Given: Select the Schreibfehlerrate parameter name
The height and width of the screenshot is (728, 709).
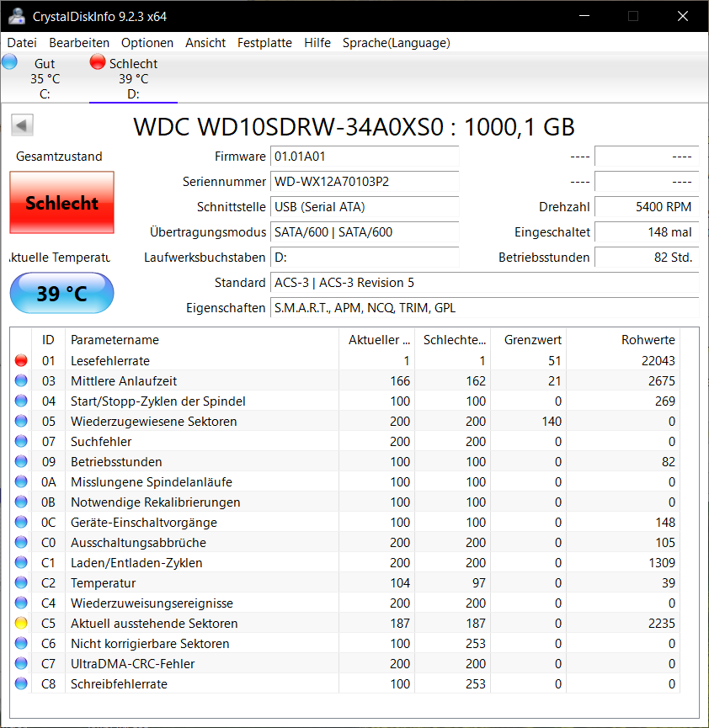Looking at the screenshot, I should [x=119, y=684].
